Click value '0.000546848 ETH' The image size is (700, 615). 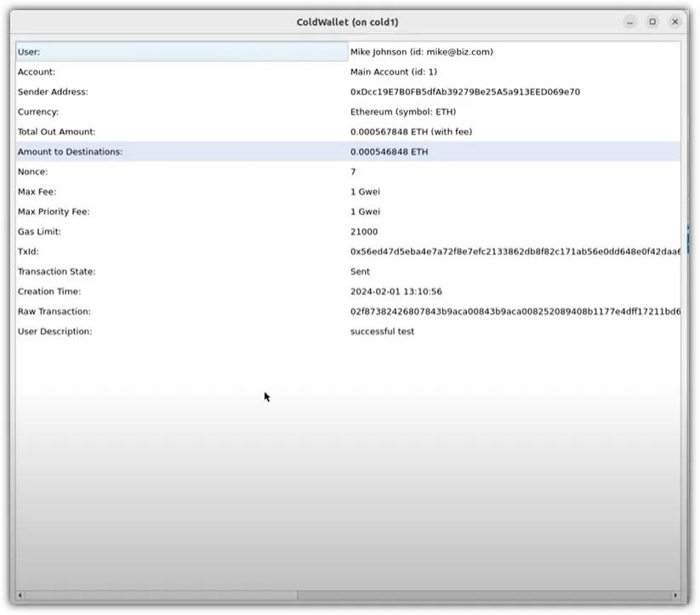click(389, 152)
